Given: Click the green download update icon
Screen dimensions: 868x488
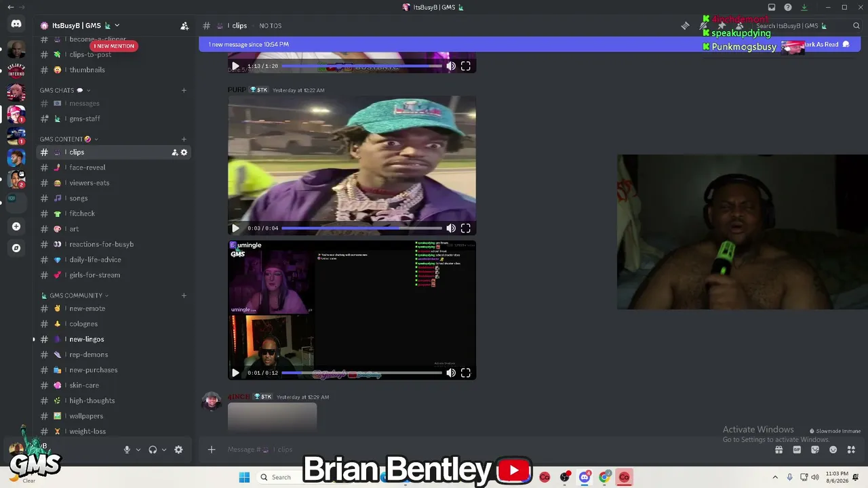Looking at the screenshot, I should click(x=804, y=7).
